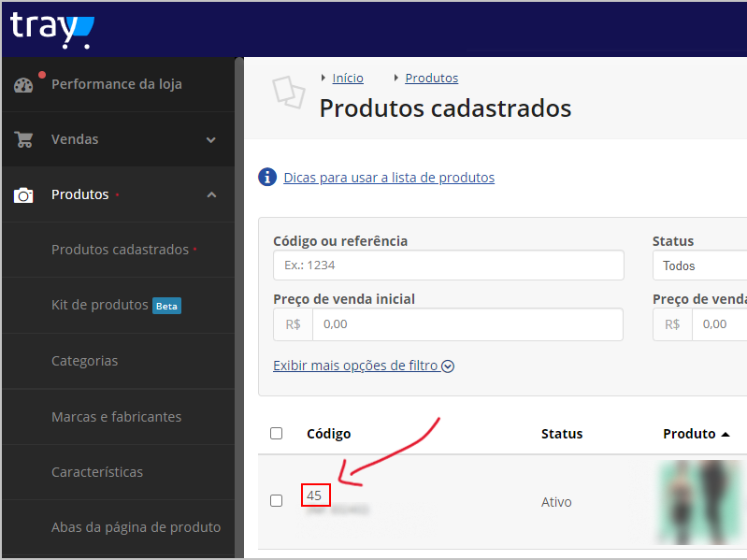Open Kit de produtos Beta item
Viewport: 747px width, 560px height.
[118, 305]
